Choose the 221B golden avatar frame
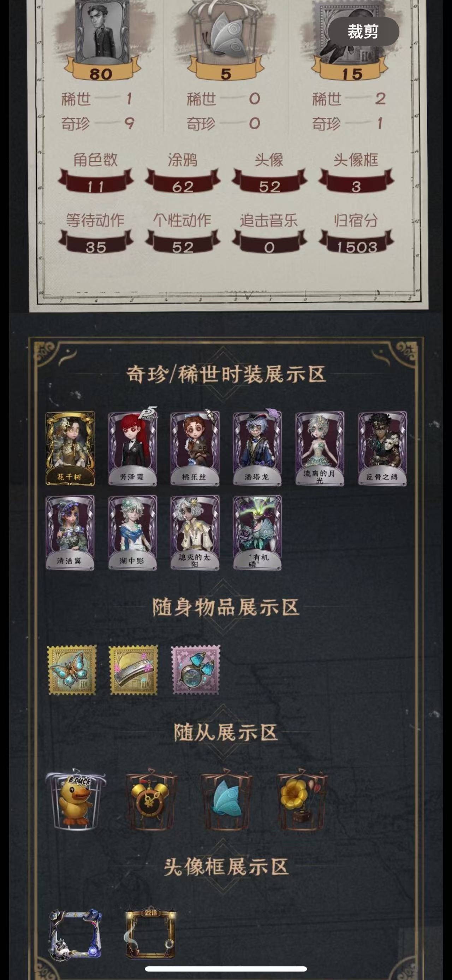This screenshot has height=980, width=452. pyautogui.click(x=150, y=933)
